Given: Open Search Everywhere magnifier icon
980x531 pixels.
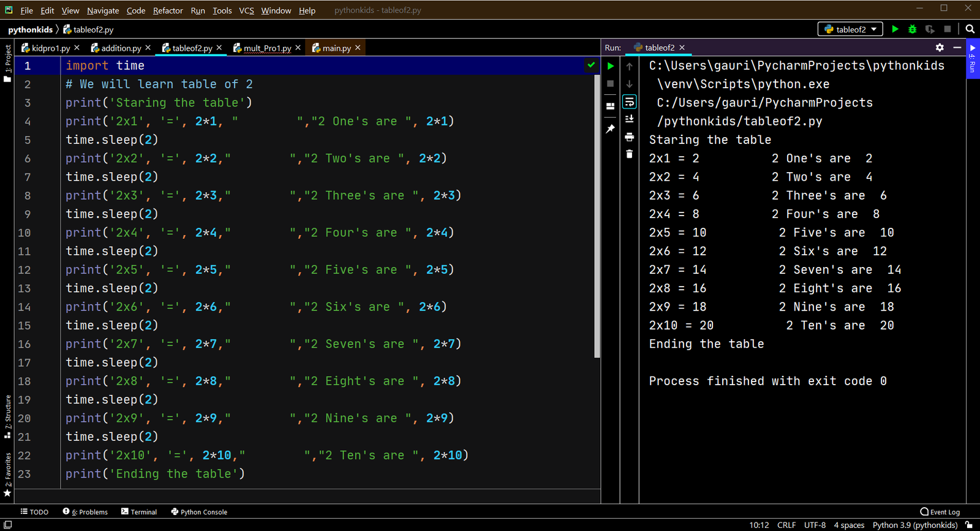Looking at the screenshot, I should pyautogui.click(x=970, y=29).
